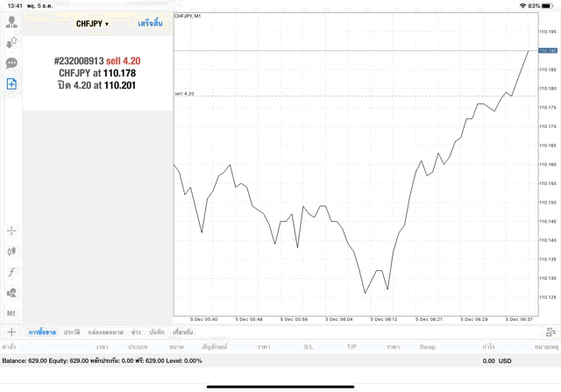Open the chart type candlestick icon
561x392 pixels.
click(x=11, y=251)
